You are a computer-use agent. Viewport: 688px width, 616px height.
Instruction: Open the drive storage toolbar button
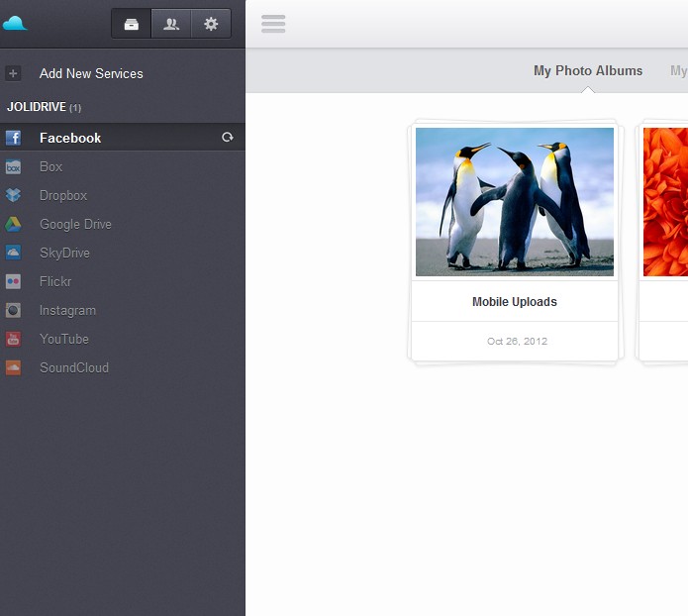[x=132, y=24]
